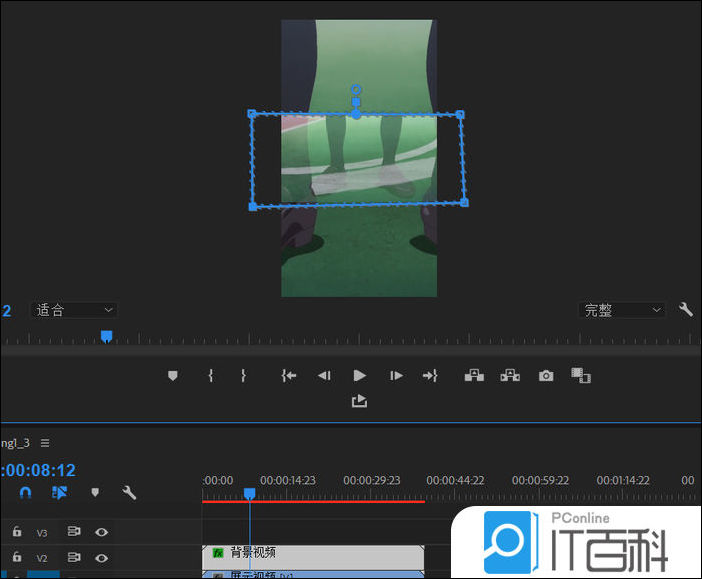Toggle timeline snapping magnet icon
Image resolution: width=702 pixels, height=579 pixels.
point(26,492)
